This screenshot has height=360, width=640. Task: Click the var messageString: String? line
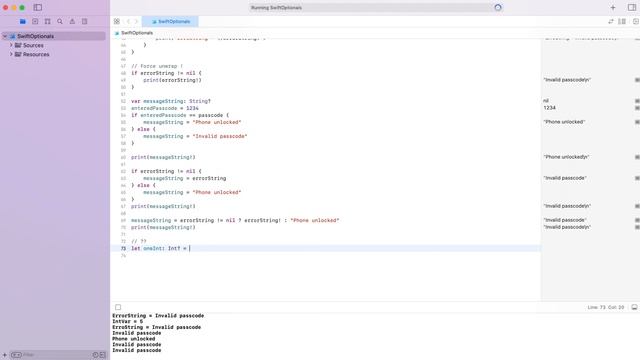(171, 101)
